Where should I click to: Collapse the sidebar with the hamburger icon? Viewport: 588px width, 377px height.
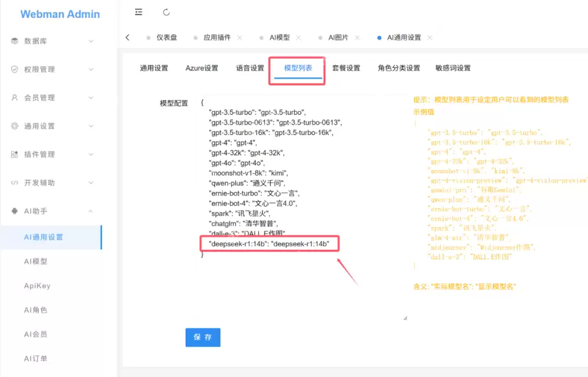coord(138,11)
